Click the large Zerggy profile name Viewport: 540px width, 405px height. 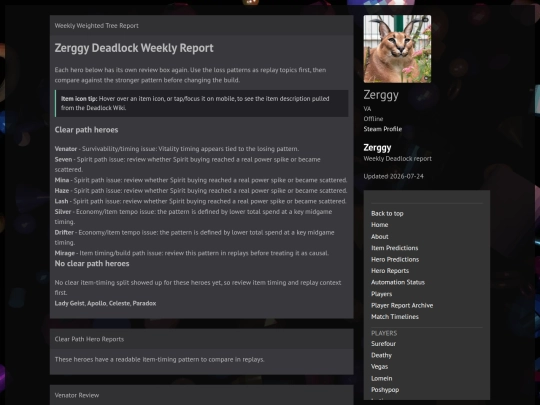coord(381,95)
